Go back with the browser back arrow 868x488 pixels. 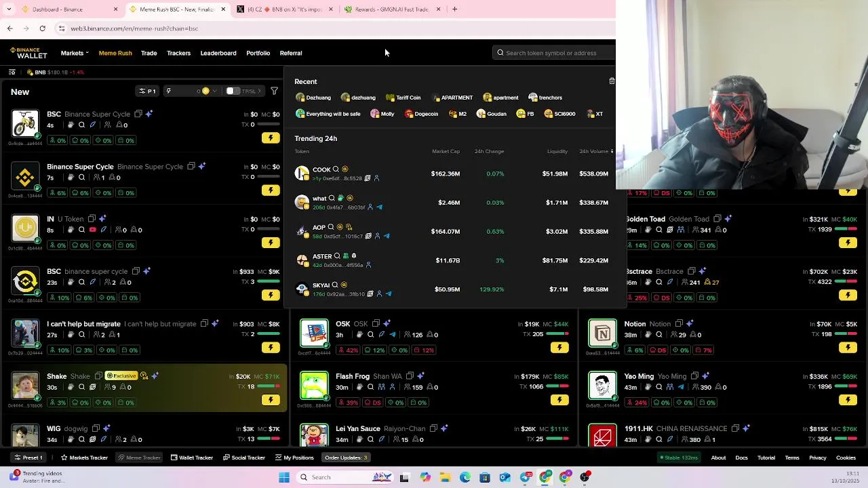9,28
